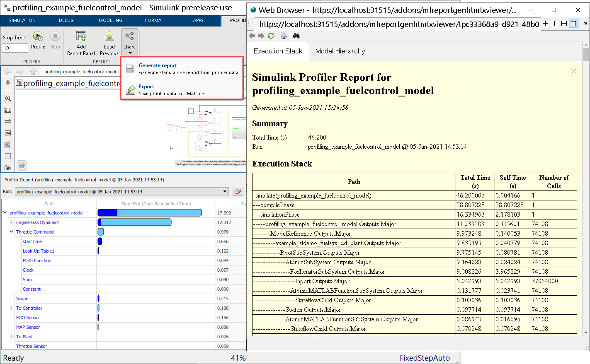Open the Engine Gas Dynamics link
The height and width of the screenshot is (364, 590).
[x=38, y=222]
